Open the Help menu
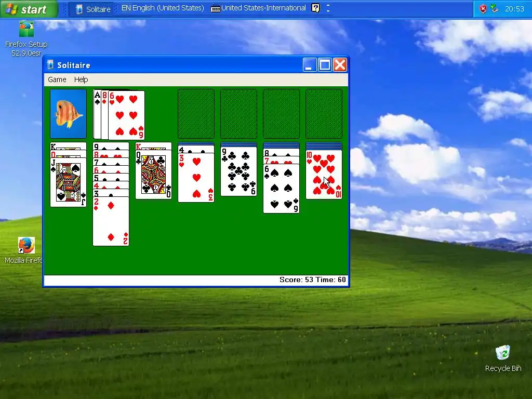532x399 pixels. click(x=81, y=79)
